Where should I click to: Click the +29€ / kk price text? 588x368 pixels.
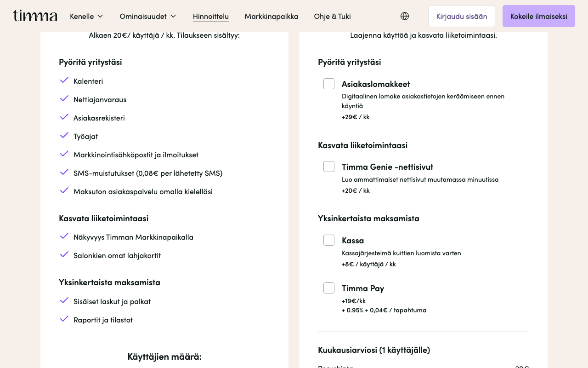(x=356, y=117)
